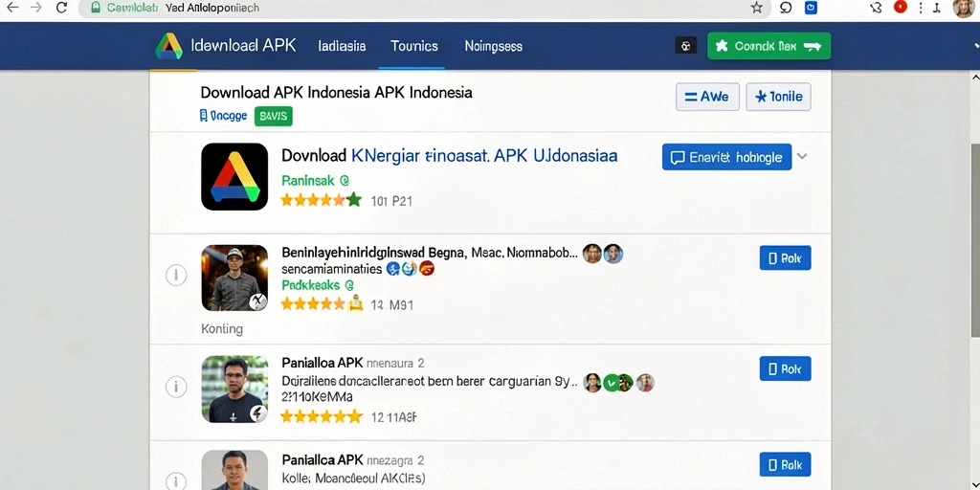Image resolution: width=980 pixels, height=490 pixels.
Task: Click the green 'BAVIS' badge
Action: 273,116
